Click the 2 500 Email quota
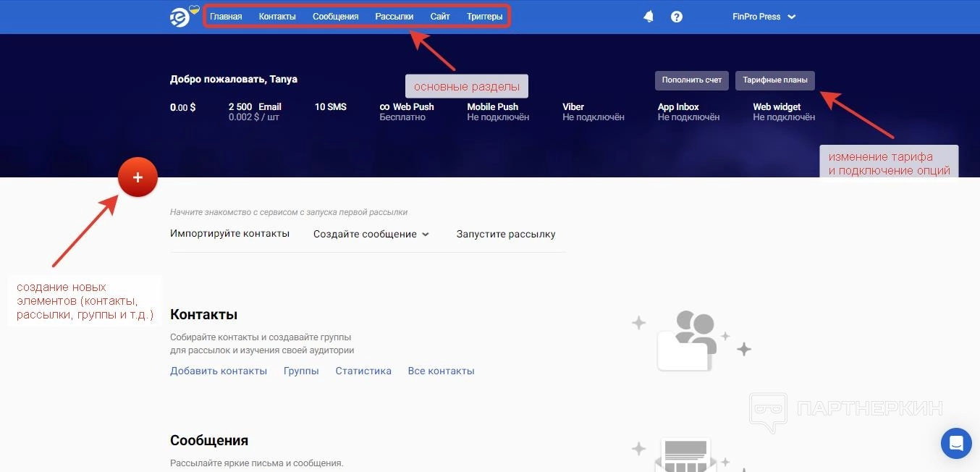 pyautogui.click(x=255, y=111)
